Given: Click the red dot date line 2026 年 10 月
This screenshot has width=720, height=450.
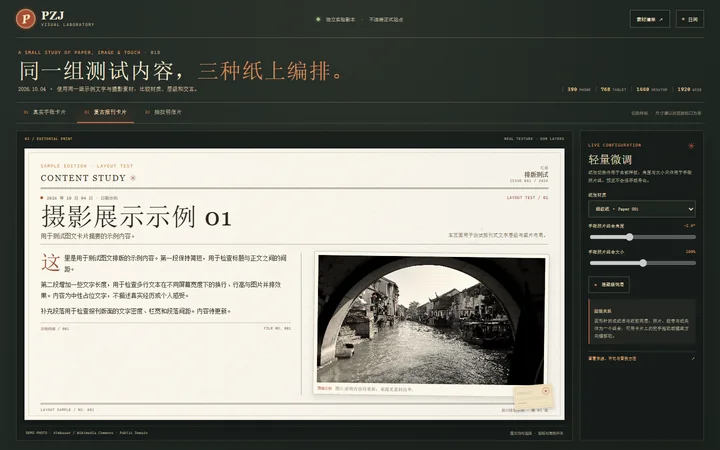Looking at the screenshot, I should [79, 198].
